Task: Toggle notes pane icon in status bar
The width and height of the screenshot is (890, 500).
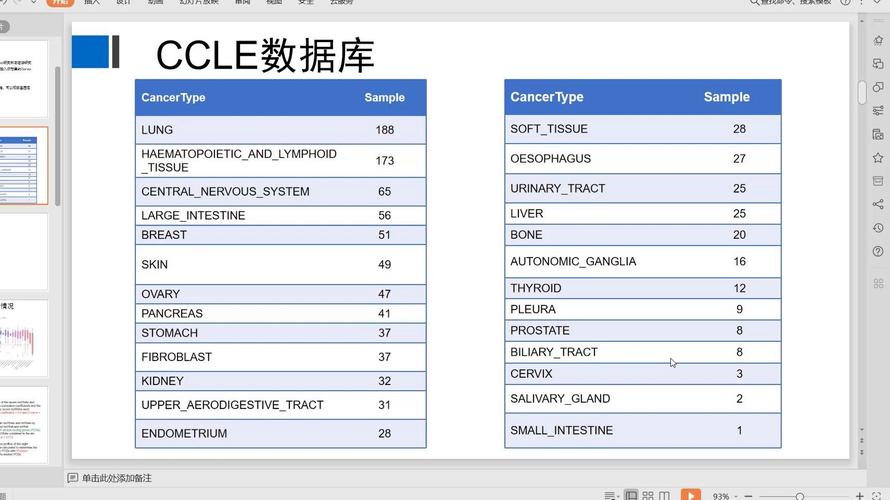Action: tap(610, 496)
